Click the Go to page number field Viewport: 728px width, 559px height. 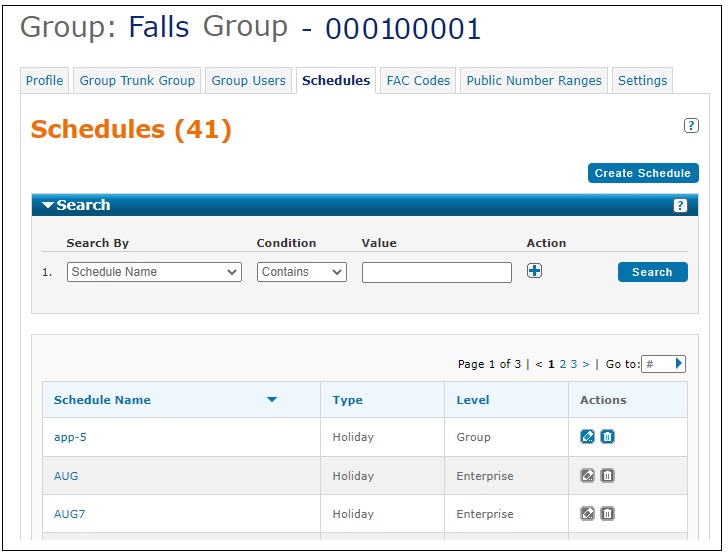(658, 364)
